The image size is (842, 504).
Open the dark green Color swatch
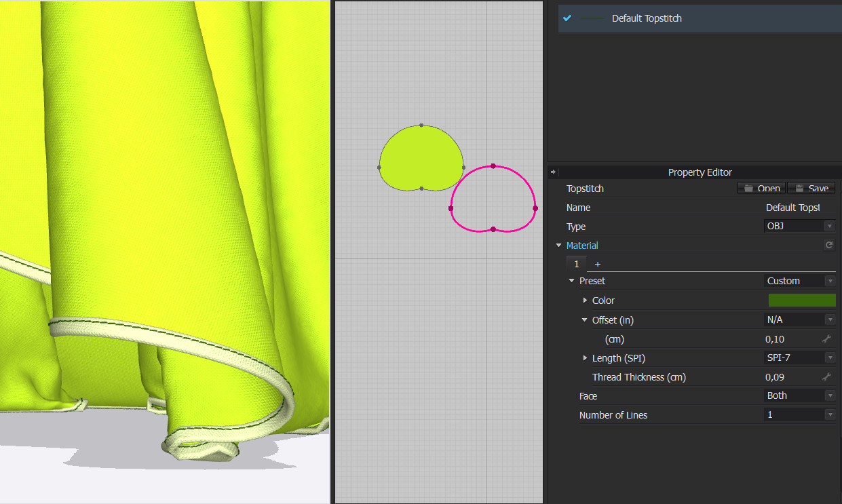coord(802,300)
